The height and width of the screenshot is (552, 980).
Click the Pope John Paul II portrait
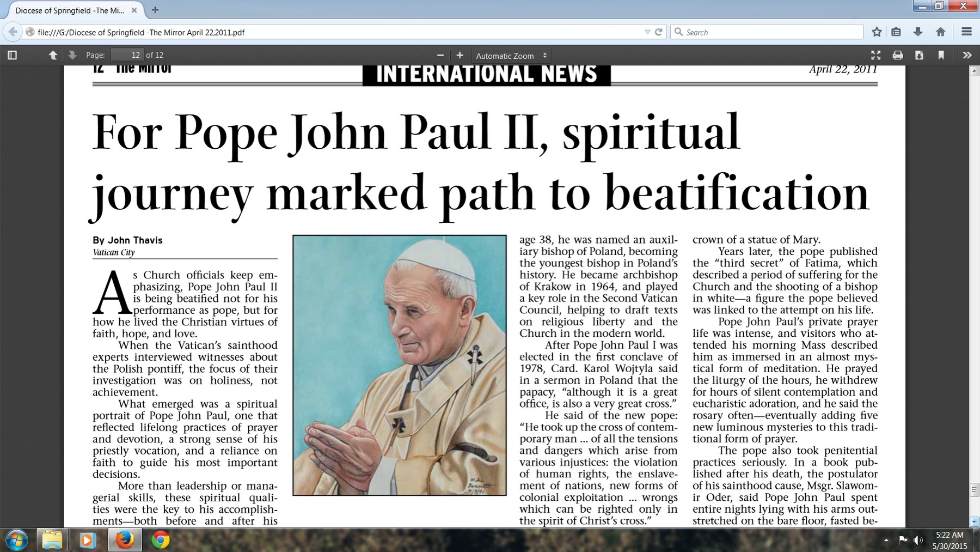click(x=400, y=365)
